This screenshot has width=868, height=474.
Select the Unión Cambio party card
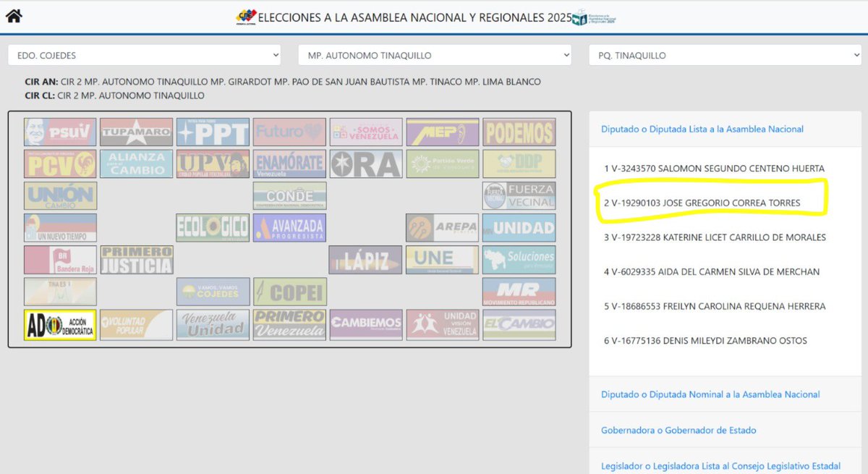click(60, 196)
